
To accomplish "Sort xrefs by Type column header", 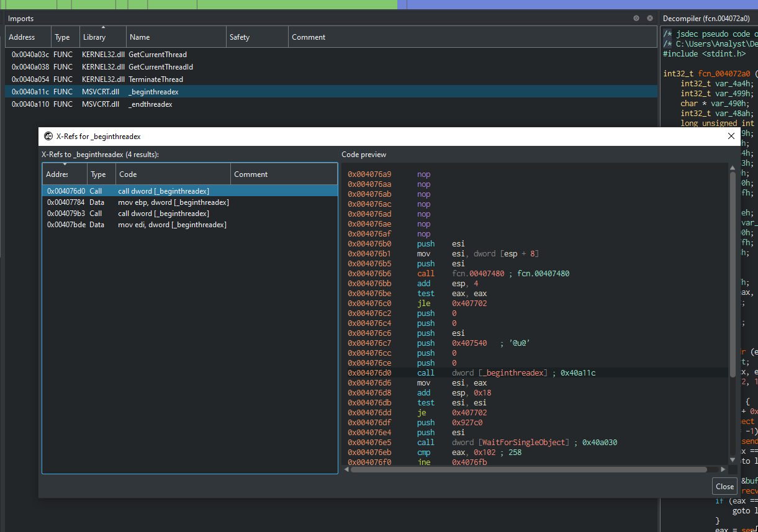I will coord(101,174).
